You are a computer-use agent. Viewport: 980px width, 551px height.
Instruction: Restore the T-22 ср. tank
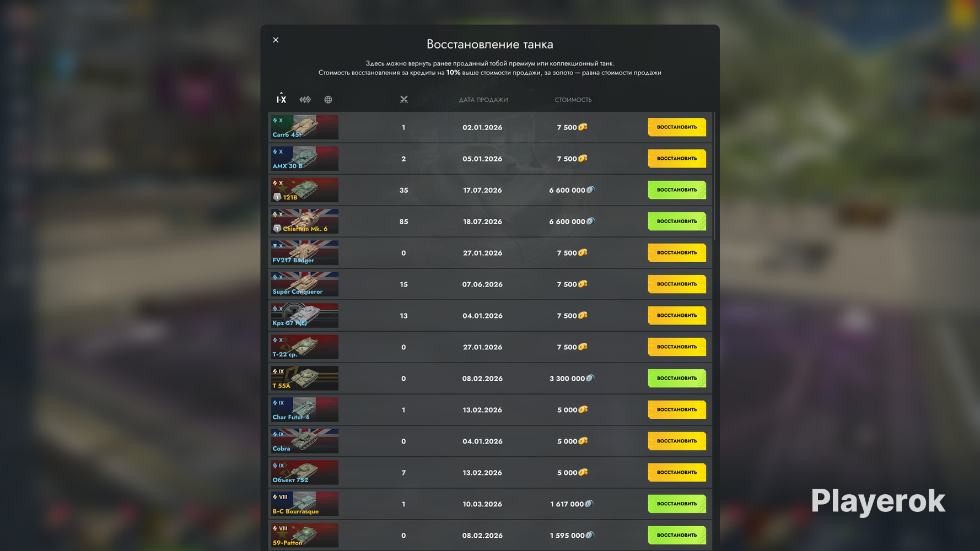click(677, 347)
